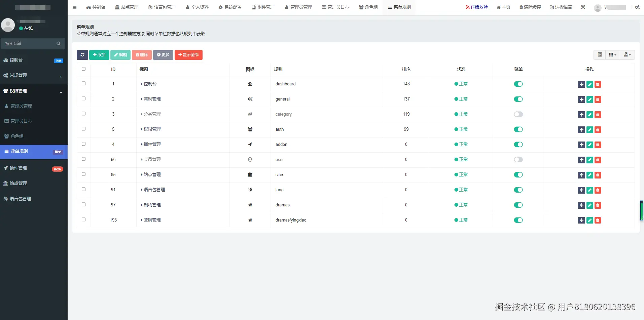Click the 添加 button

[99, 55]
